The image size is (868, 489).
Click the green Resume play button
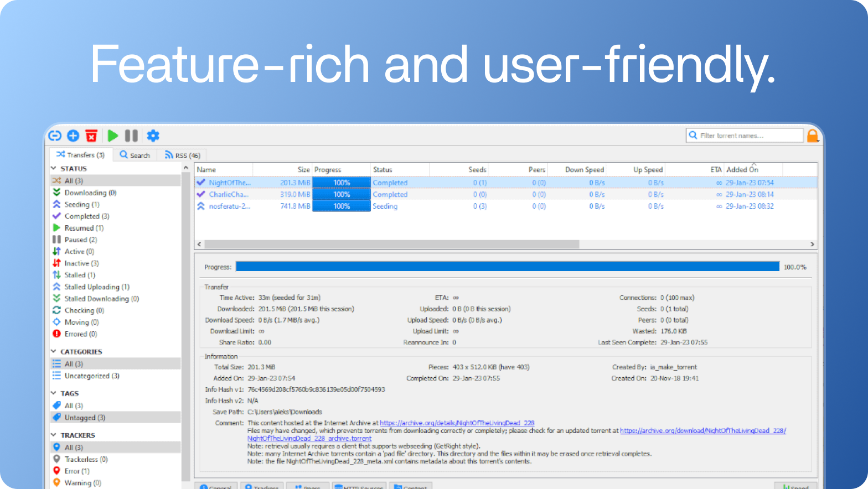(113, 136)
